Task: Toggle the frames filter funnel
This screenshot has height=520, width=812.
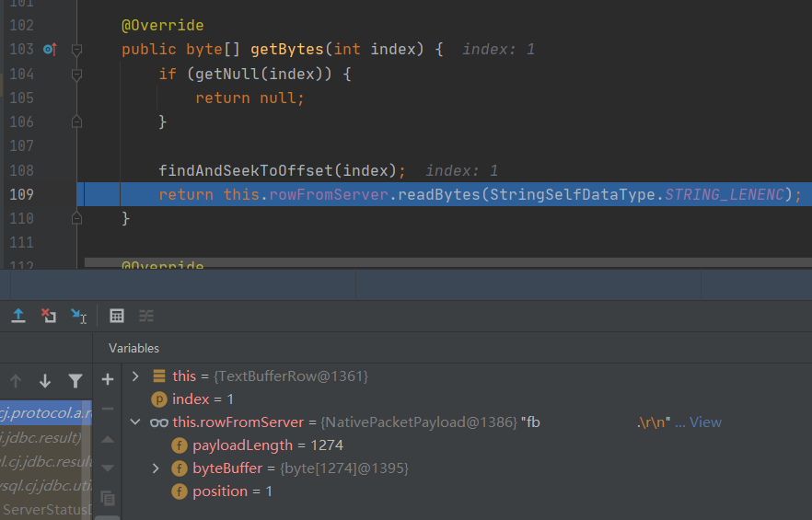Action: [75, 381]
